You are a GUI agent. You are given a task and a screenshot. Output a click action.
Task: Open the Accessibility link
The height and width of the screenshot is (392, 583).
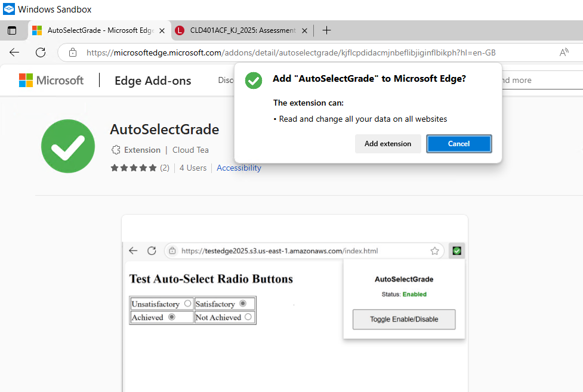[238, 168]
